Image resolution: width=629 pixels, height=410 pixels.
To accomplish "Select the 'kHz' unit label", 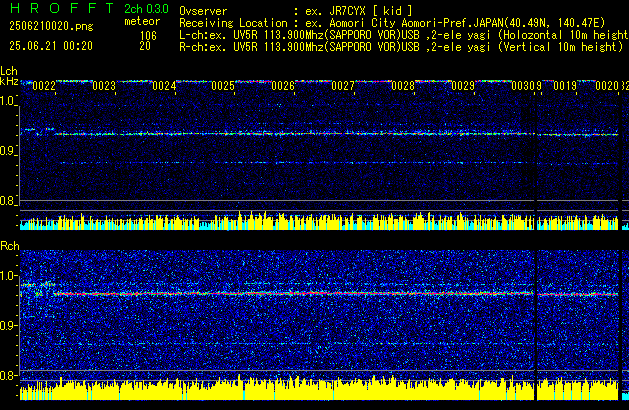I will tap(9, 81).
